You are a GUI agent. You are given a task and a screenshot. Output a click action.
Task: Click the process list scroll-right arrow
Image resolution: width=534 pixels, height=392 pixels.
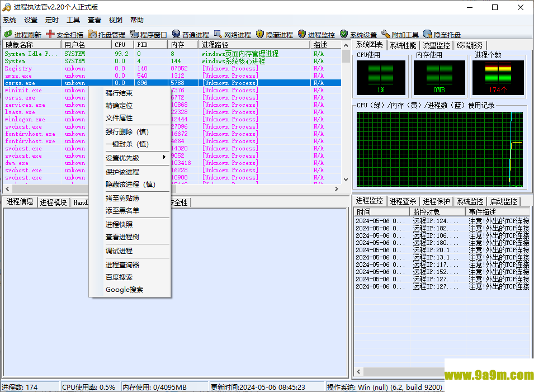(x=337, y=188)
